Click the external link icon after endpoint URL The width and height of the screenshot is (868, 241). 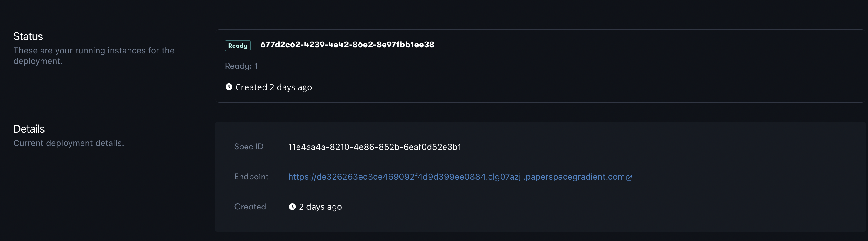(x=629, y=178)
